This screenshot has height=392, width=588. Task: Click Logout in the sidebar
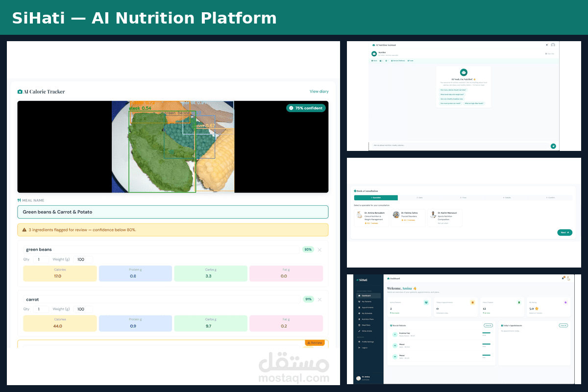point(368,347)
